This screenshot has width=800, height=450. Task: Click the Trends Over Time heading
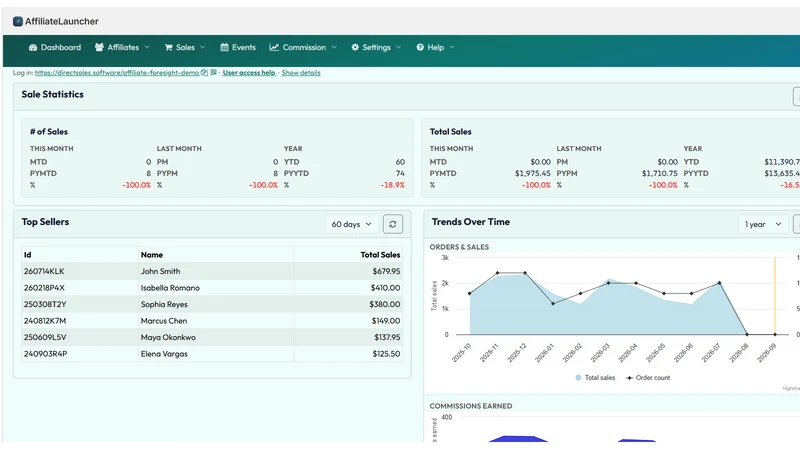470,222
